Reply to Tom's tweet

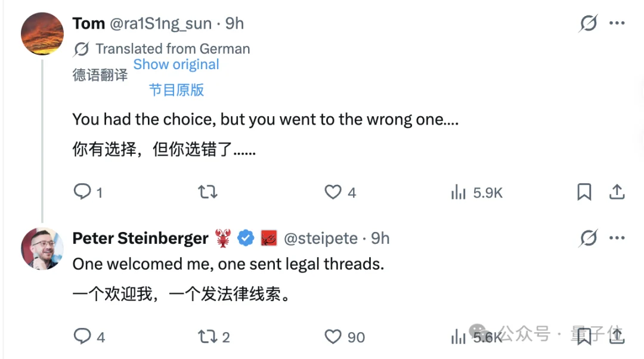point(82,192)
